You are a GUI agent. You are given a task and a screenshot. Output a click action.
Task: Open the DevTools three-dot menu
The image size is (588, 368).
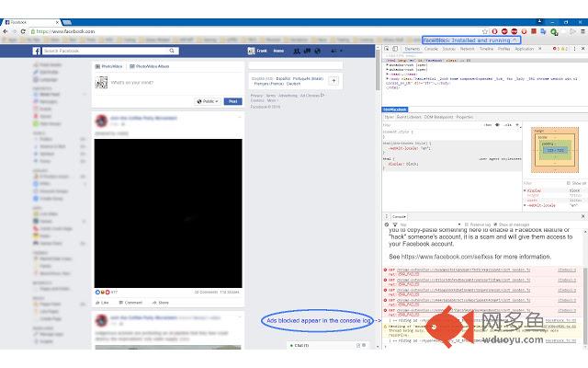(574, 49)
